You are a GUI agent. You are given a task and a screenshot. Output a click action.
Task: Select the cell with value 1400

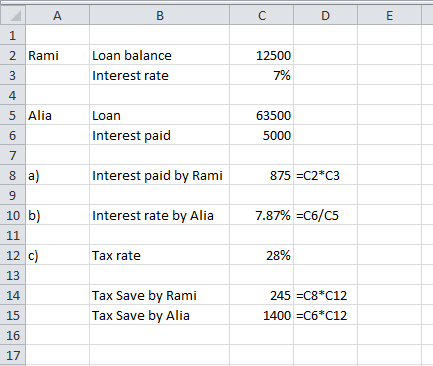262,315
